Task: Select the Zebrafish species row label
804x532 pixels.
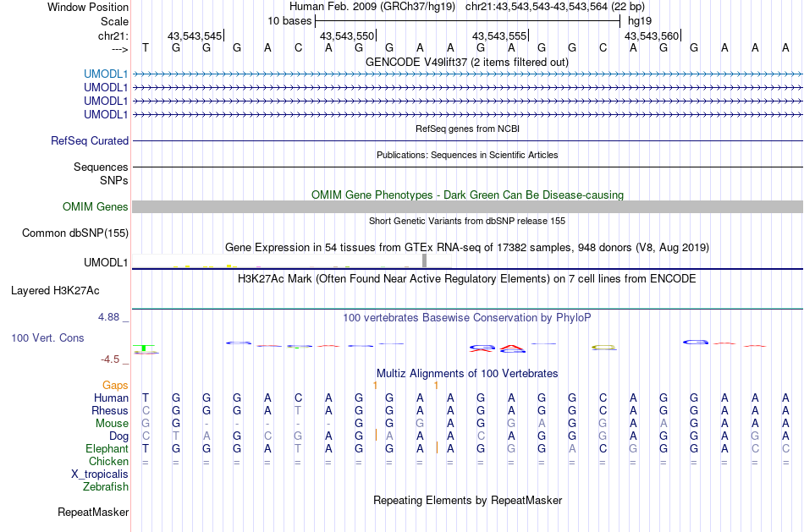Action: coord(106,486)
